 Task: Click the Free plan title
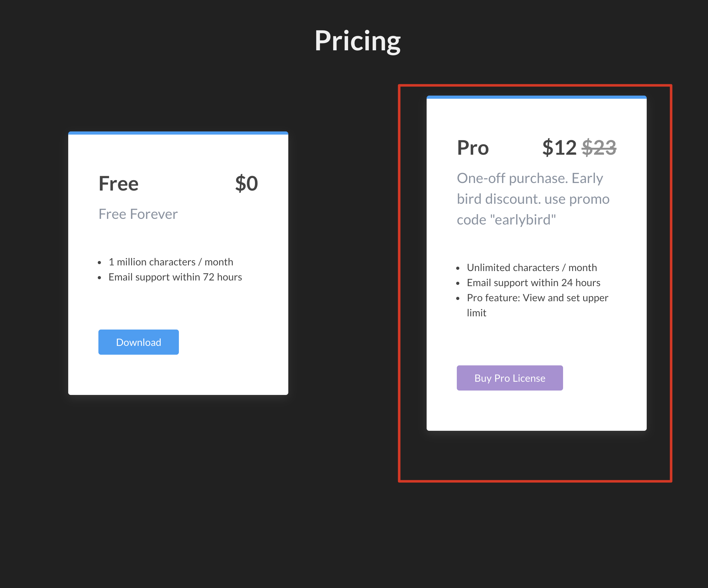coord(118,184)
